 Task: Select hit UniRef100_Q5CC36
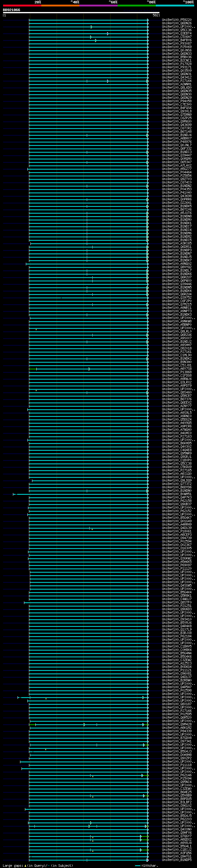[x=177, y=30]
